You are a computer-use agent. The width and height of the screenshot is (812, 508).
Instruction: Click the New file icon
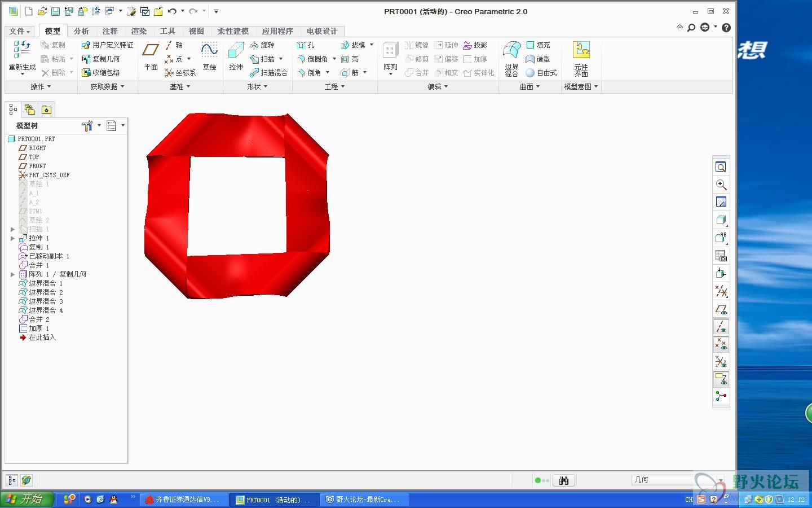point(28,11)
